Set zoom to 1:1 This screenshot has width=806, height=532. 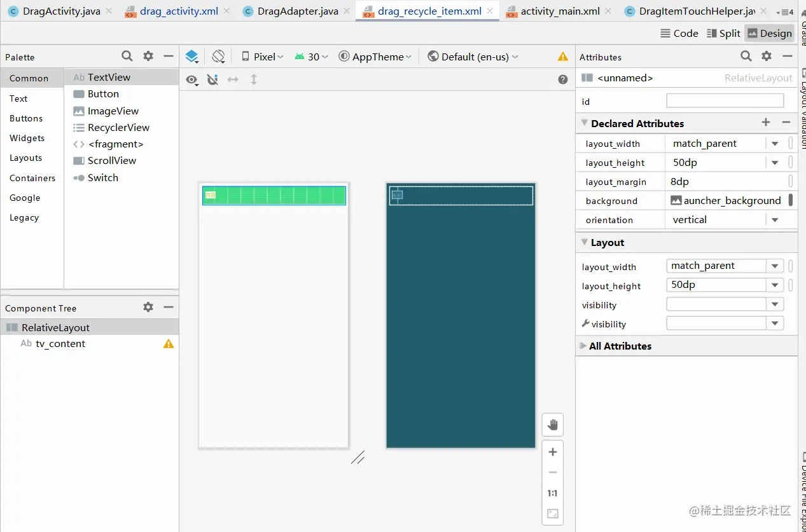click(553, 493)
